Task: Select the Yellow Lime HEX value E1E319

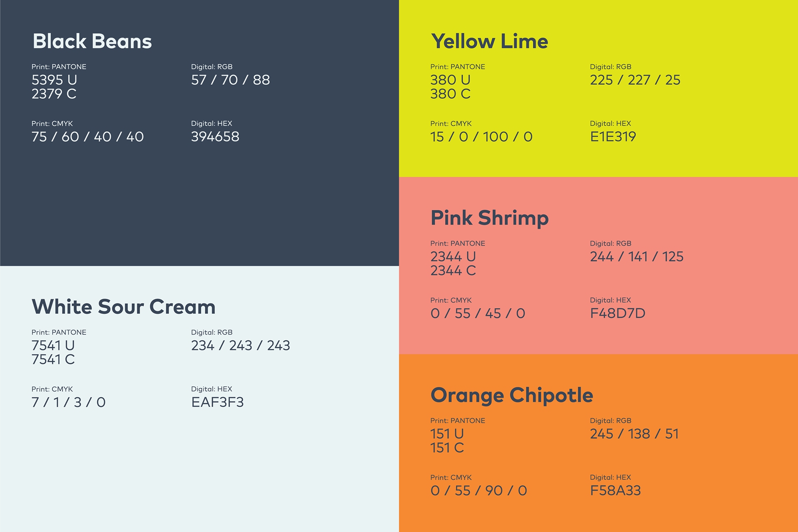Action: [x=613, y=137]
